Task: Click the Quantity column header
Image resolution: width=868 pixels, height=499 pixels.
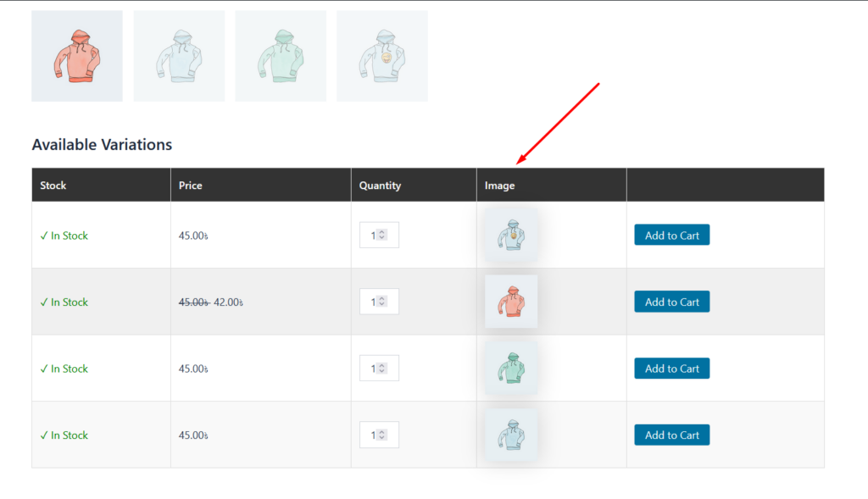Action: [x=380, y=185]
